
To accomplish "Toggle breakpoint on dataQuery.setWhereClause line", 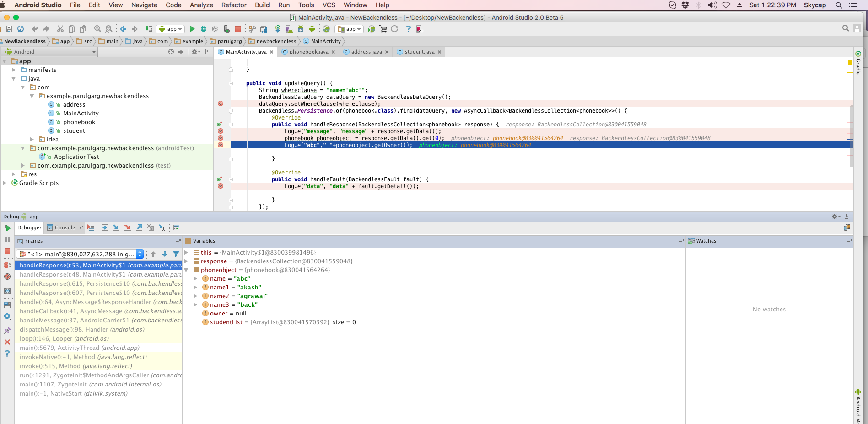I will pyautogui.click(x=221, y=103).
